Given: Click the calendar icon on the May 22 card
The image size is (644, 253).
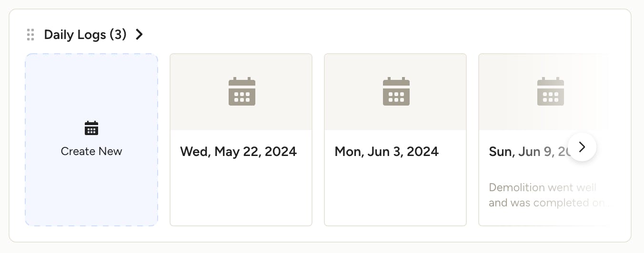Looking at the screenshot, I should [242, 91].
